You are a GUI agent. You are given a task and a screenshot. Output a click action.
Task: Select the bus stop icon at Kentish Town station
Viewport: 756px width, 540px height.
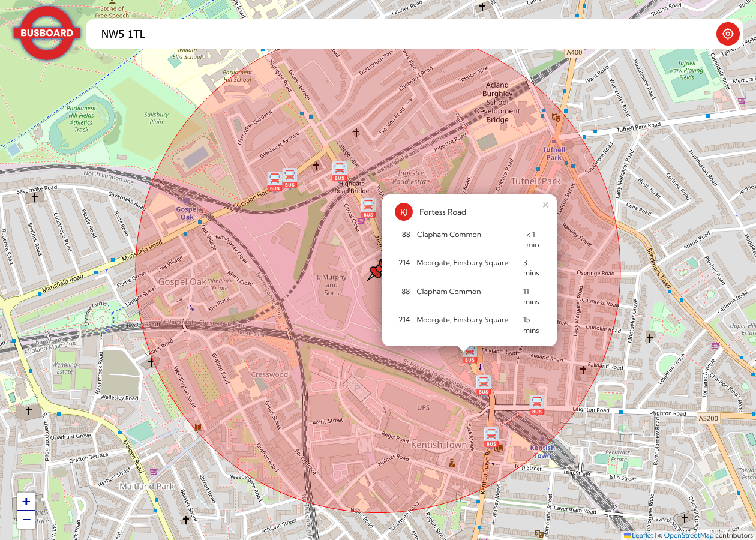(491, 434)
